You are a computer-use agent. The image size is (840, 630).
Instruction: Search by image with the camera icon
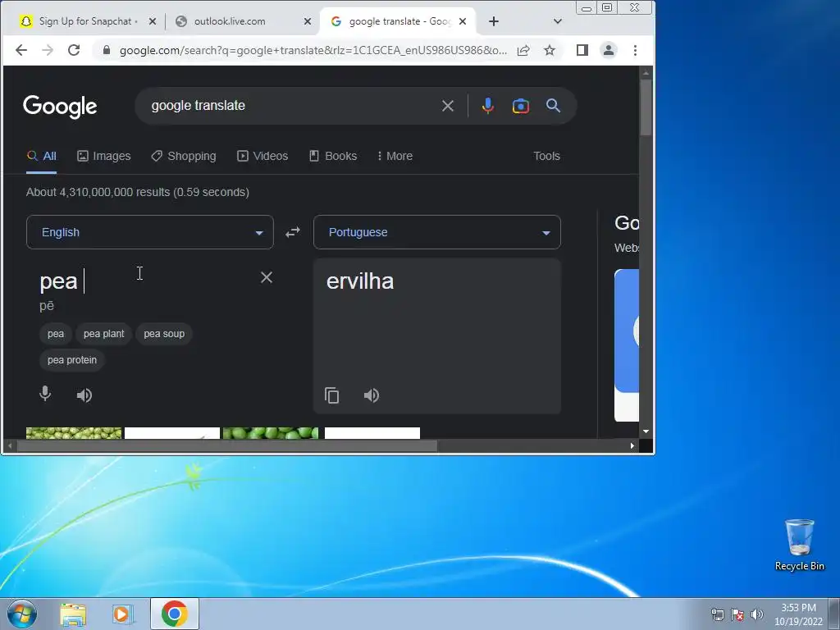click(521, 106)
